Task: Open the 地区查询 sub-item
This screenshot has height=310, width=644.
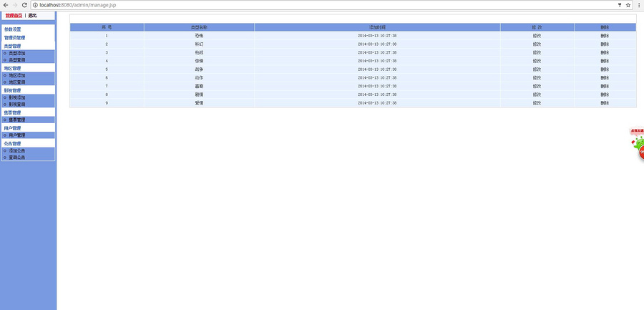Action: pyautogui.click(x=17, y=82)
